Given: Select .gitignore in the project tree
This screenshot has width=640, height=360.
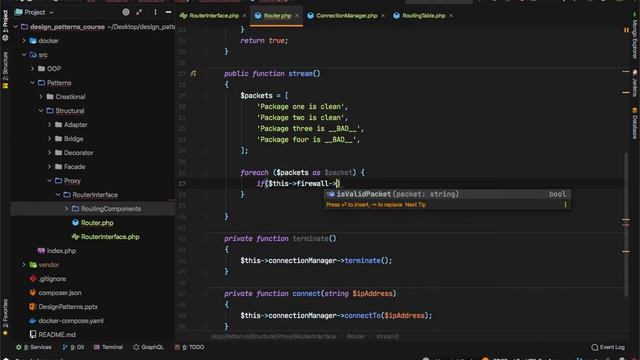Looking at the screenshot, I should (48, 279).
